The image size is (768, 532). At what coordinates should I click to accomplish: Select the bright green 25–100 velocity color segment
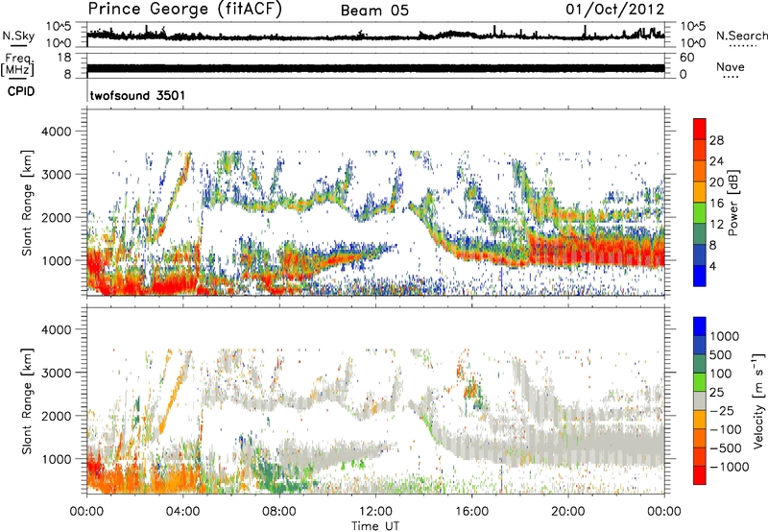[700, 382]
